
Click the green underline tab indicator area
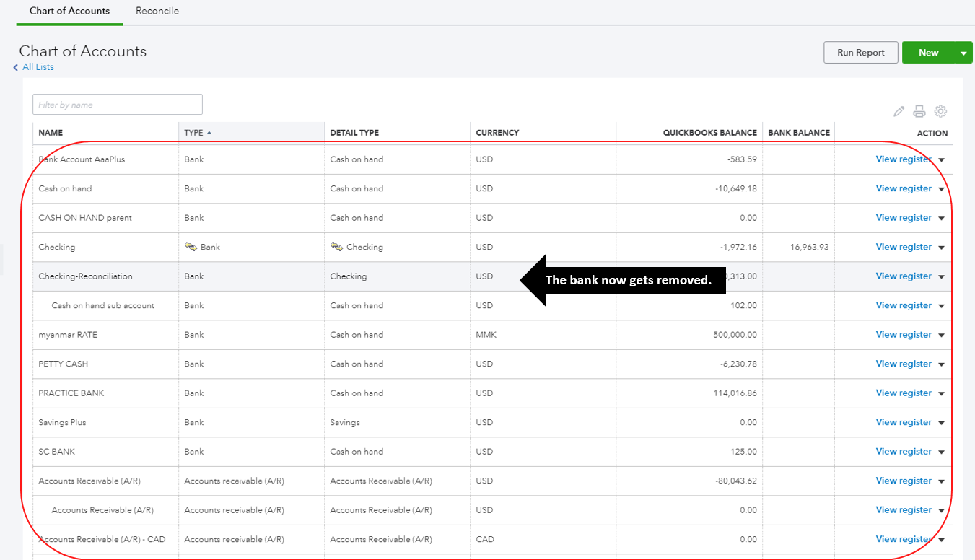[69, 25]
